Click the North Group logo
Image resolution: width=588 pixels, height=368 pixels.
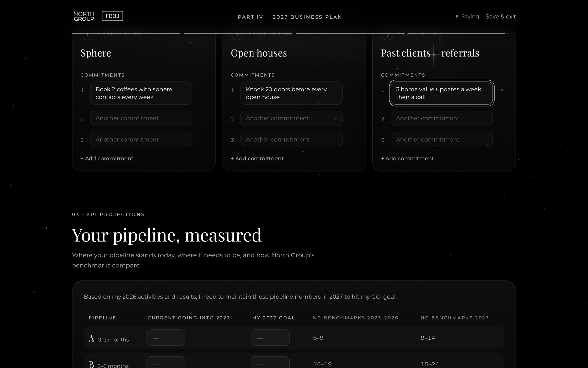(x=84, y=16)
